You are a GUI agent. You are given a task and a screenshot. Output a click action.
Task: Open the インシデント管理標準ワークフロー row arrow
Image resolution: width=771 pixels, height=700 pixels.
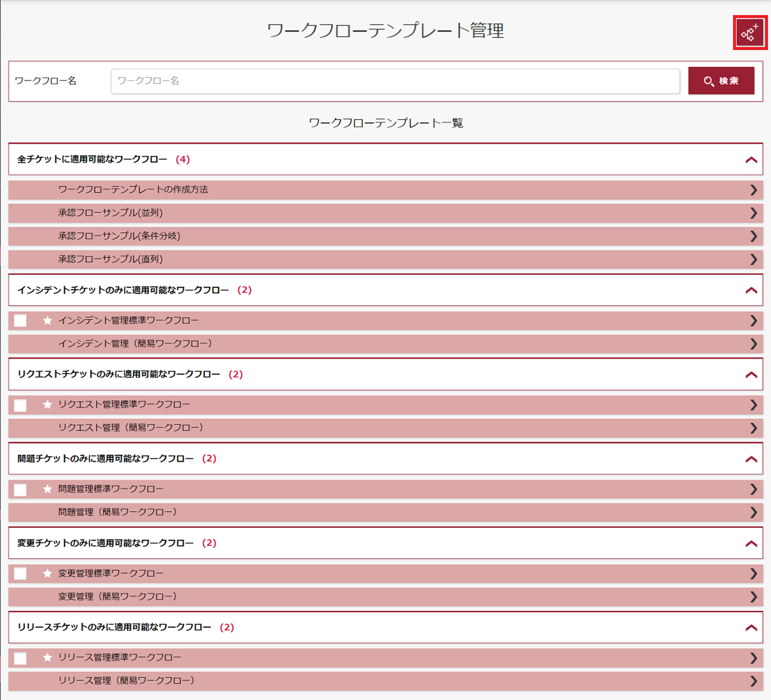click(x=753, y=320)
